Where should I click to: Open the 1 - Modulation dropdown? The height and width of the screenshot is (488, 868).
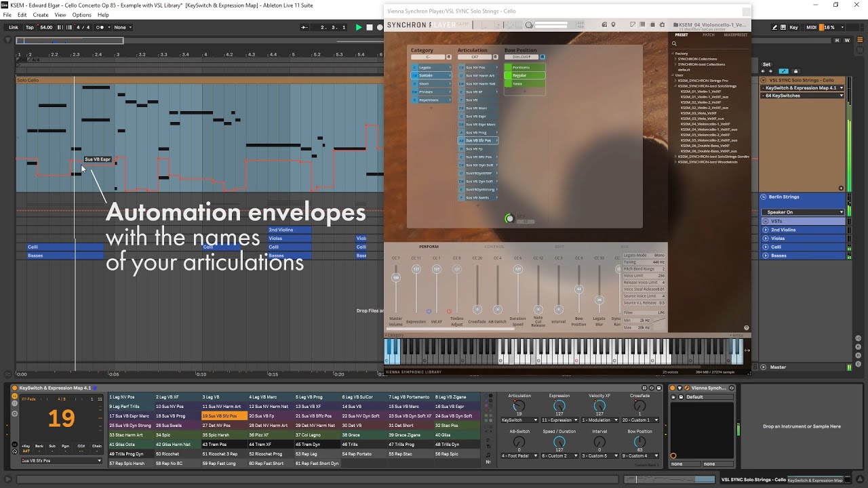[599, 420]
